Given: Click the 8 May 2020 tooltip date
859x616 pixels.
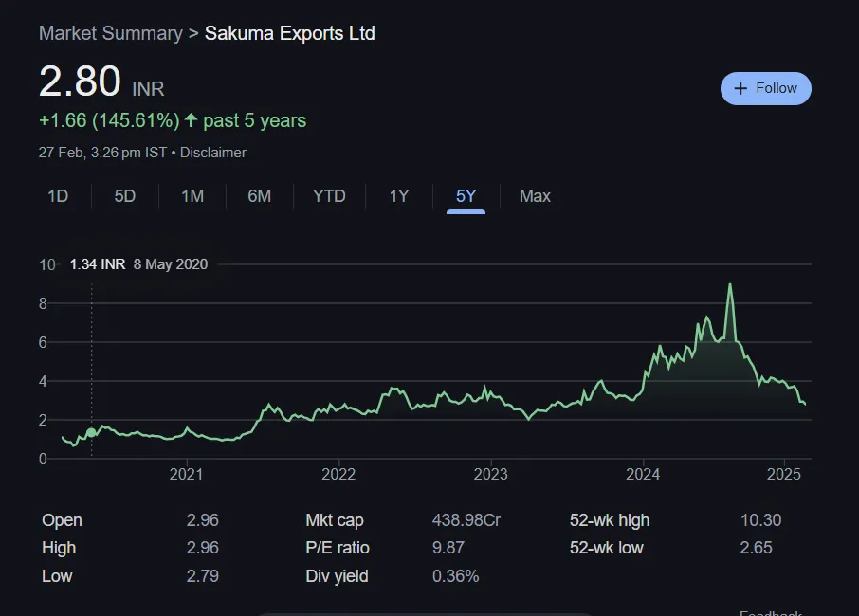Looking at the screenshot, I should (171, 263).
